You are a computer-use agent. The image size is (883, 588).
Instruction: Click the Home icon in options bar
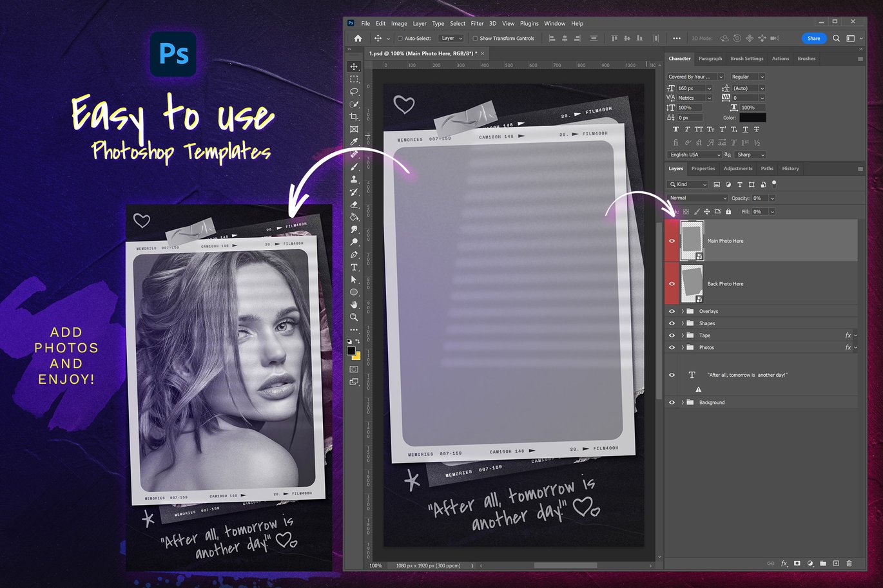[x=358, y=39]
